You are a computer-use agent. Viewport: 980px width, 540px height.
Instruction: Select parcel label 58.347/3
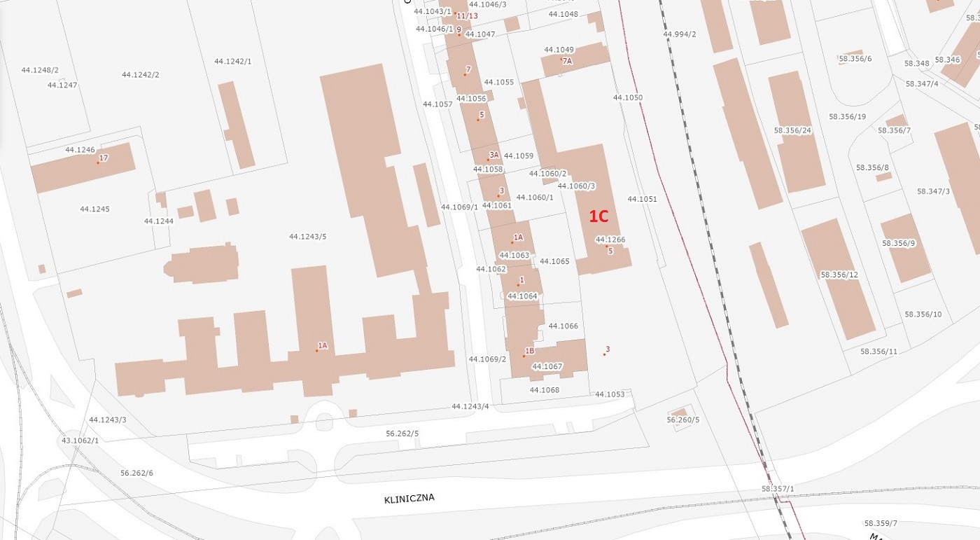[933, 192]
